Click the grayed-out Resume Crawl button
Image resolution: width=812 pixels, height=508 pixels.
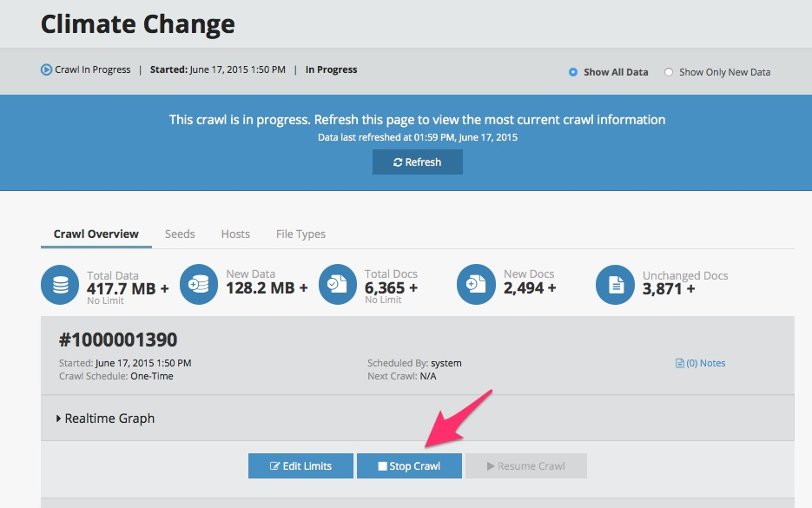[525, 466]
